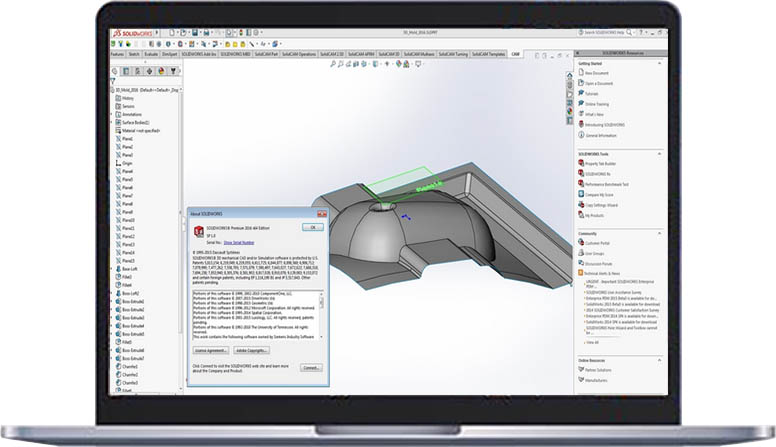This screenshot has width=776, height=447.
Task: Click the New Document icon in Getting Started
Action: tap(581, 72)
